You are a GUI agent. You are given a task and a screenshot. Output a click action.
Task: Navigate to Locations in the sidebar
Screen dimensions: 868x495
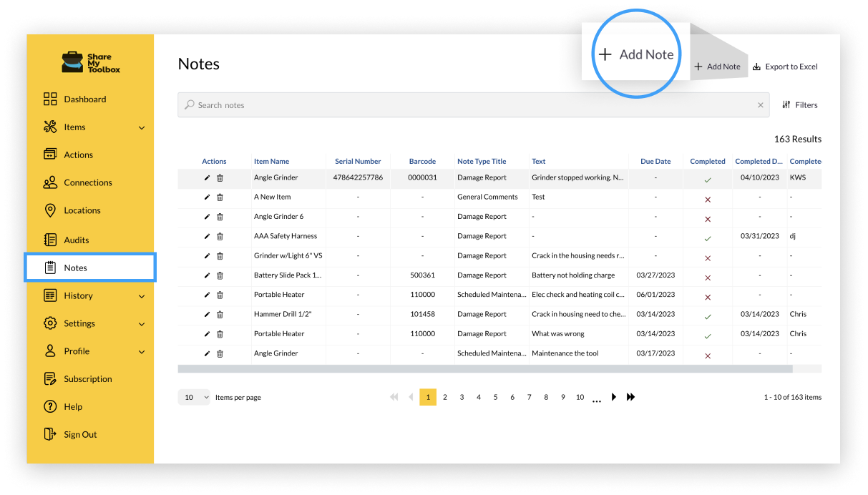82,210
